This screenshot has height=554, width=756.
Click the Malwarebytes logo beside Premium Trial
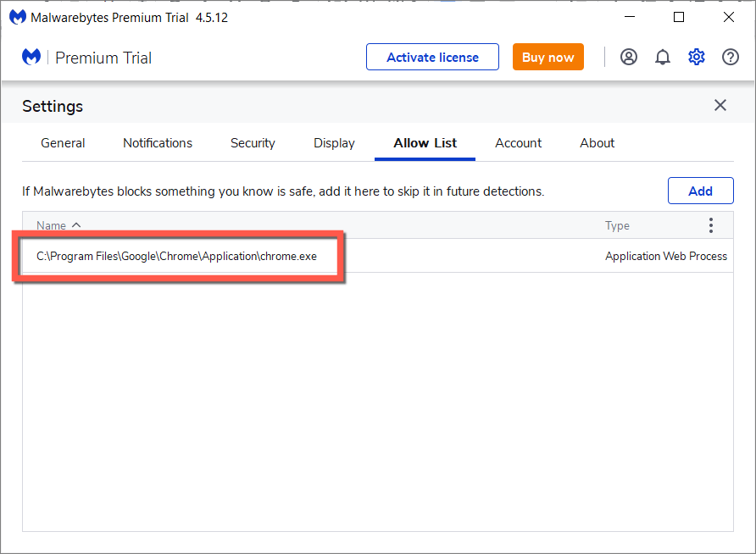click(31, 58)
